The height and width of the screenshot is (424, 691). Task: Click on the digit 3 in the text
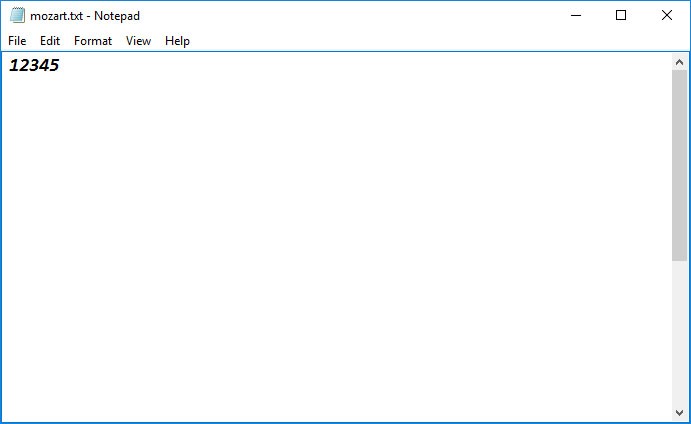click(x=34, y=66)
